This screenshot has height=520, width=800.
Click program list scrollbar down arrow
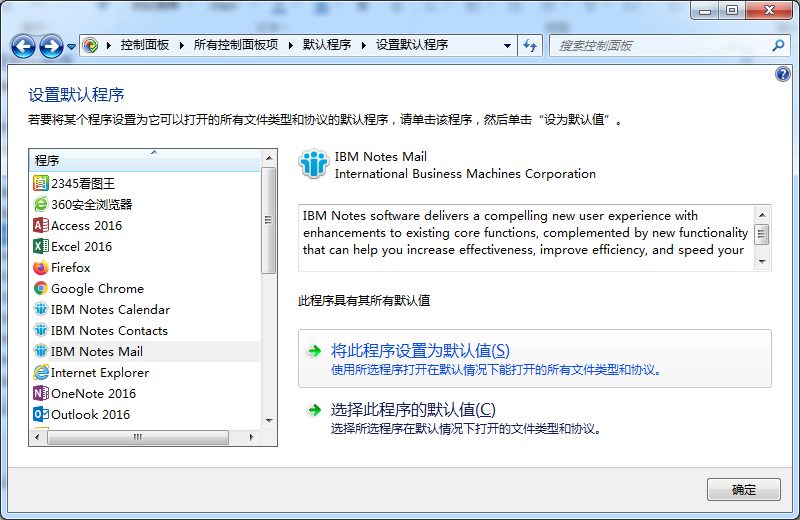tap(269, 421)
